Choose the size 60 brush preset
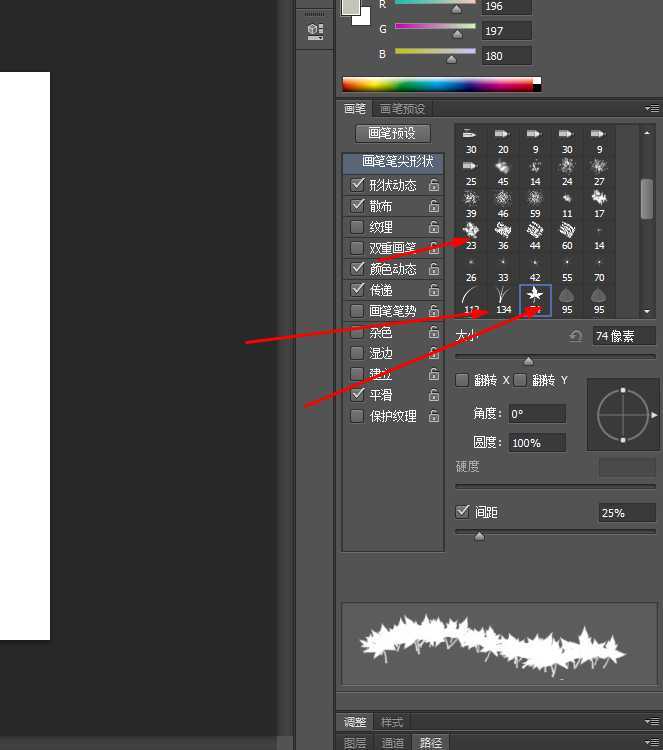Viewport: 663px width, 750px height. pos(567,237)
